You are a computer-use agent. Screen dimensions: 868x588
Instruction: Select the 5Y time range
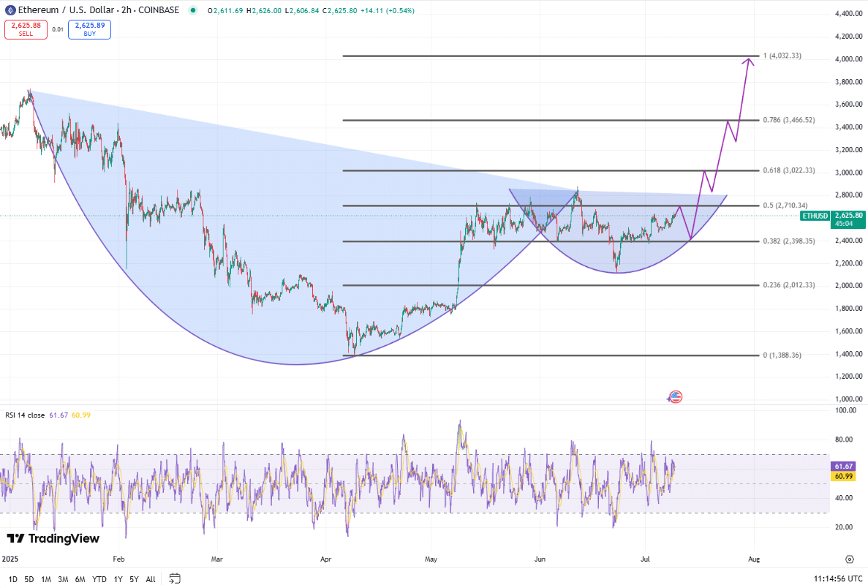tap(134, 579)
